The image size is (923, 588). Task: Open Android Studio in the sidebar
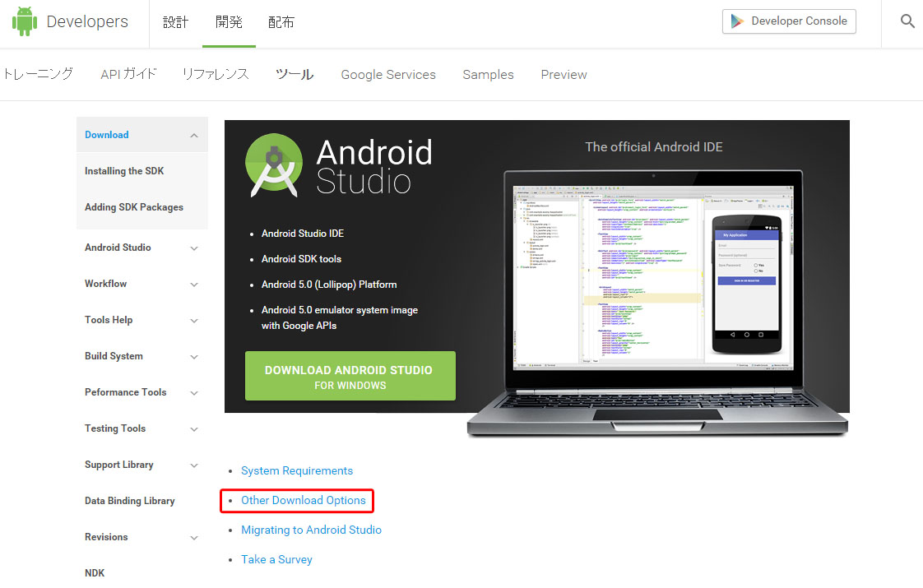[x=118, y=248]
